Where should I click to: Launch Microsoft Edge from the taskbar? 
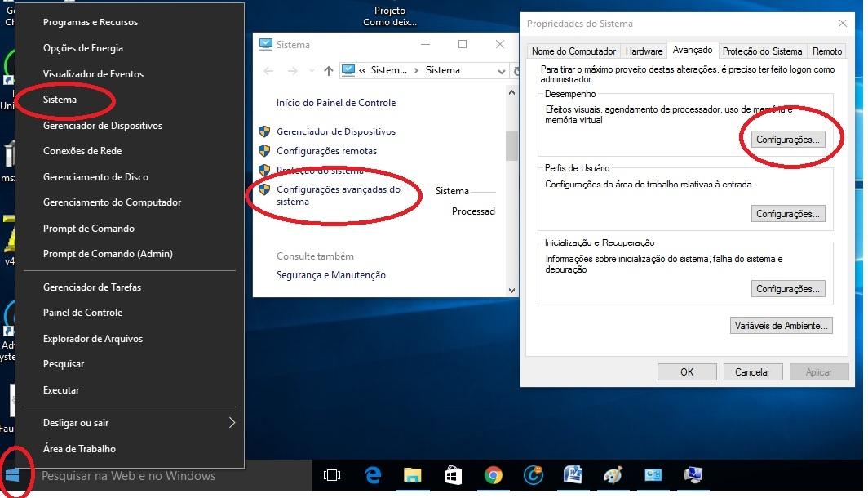coord(374,475)
